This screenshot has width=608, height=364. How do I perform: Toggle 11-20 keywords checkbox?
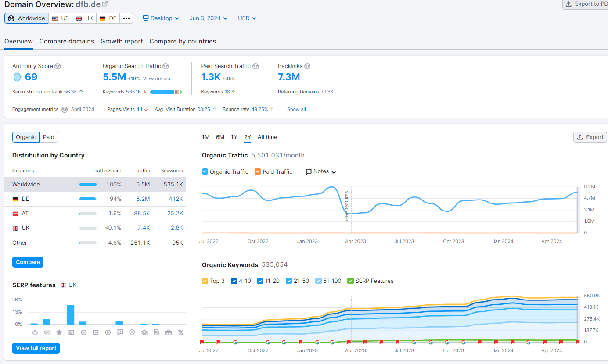(x=260, y=281)
